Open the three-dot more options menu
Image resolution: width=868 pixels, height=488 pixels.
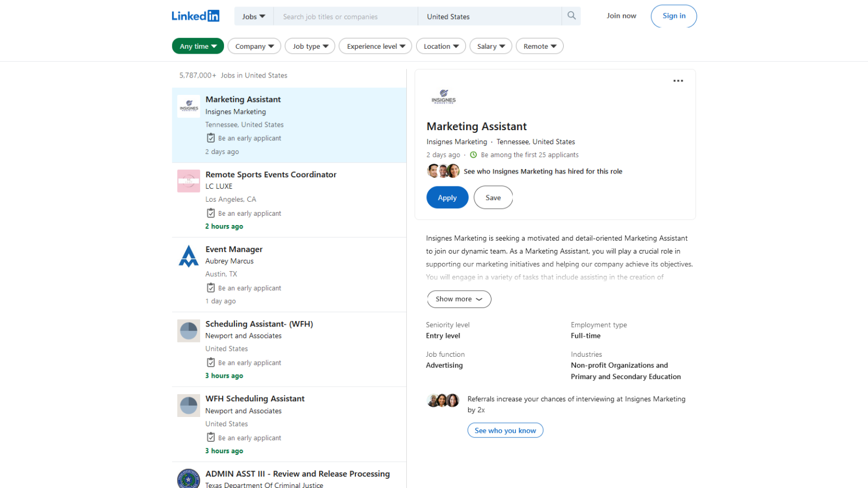pos(678,81)
